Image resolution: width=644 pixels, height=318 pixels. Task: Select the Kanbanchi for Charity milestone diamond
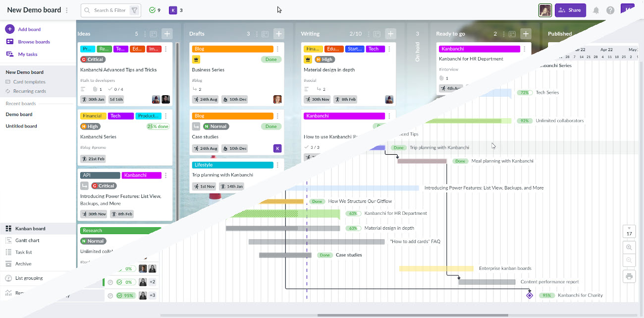[x=529, y=295]
